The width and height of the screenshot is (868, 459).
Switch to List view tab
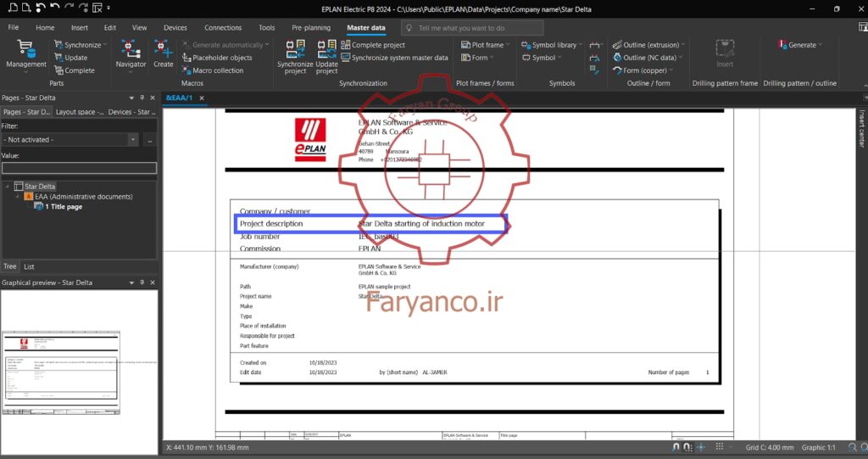[29, 266]
